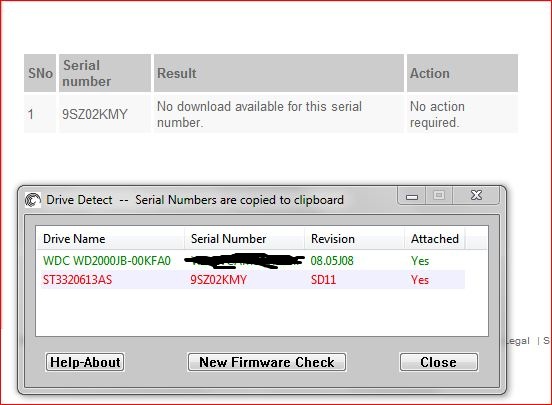Close the Drive Detect dialog via Close button
552x405 pixels.
tap(439, 362)
